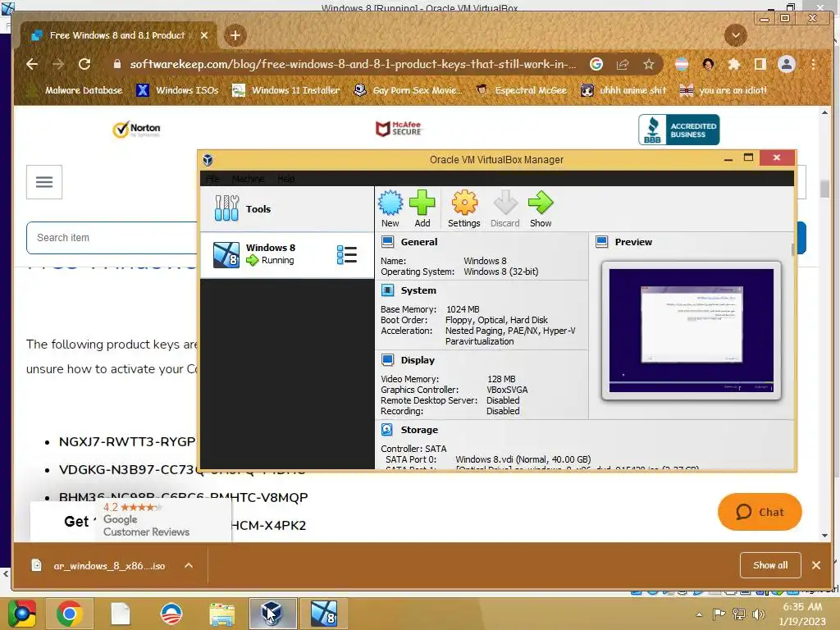
Task: Select the Windows 8 virtual machine entry
Action: click(x=287, y=254)
